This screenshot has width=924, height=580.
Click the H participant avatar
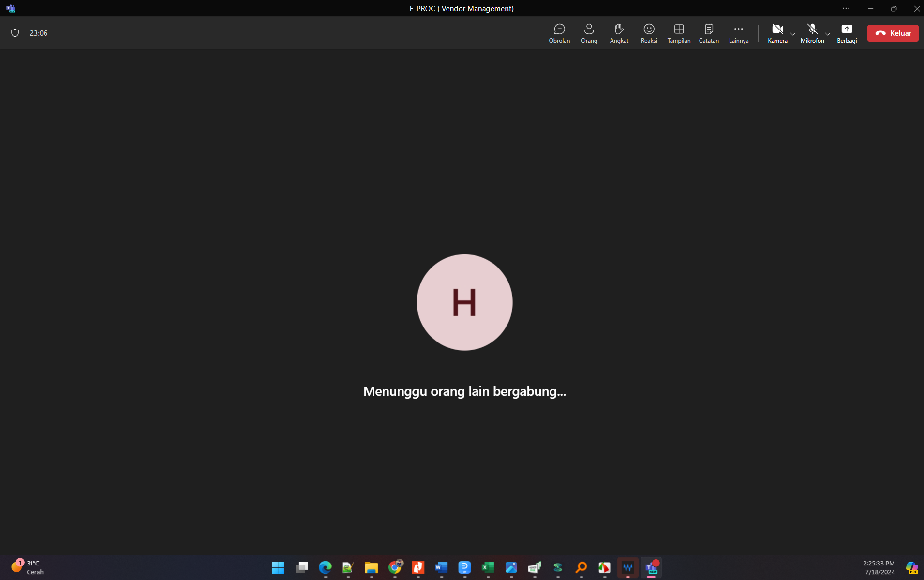tap(464, 302)
